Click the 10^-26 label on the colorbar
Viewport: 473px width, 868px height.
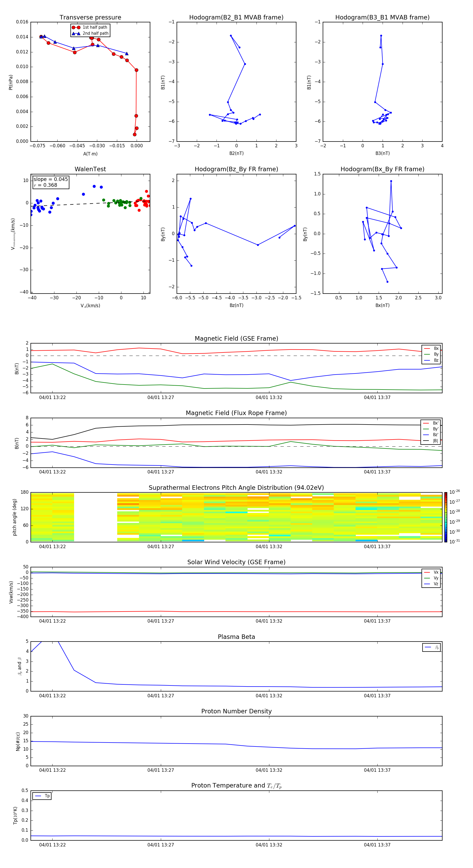coord(455,492)
